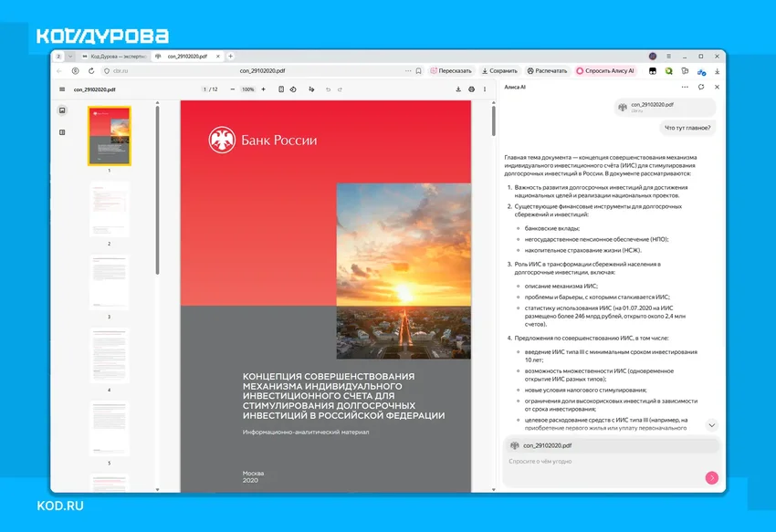Image resolution: width=776 pixels, height=532 pixels.
Task: Select page 1 thumbnail
Action: pyautogui.click(x=110, y=136)
